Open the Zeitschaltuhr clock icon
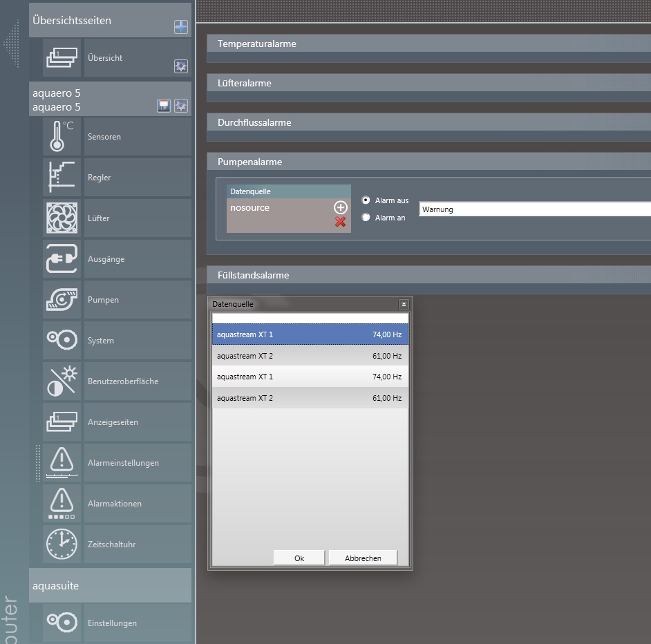651x644 pixels. click(62, 544)
